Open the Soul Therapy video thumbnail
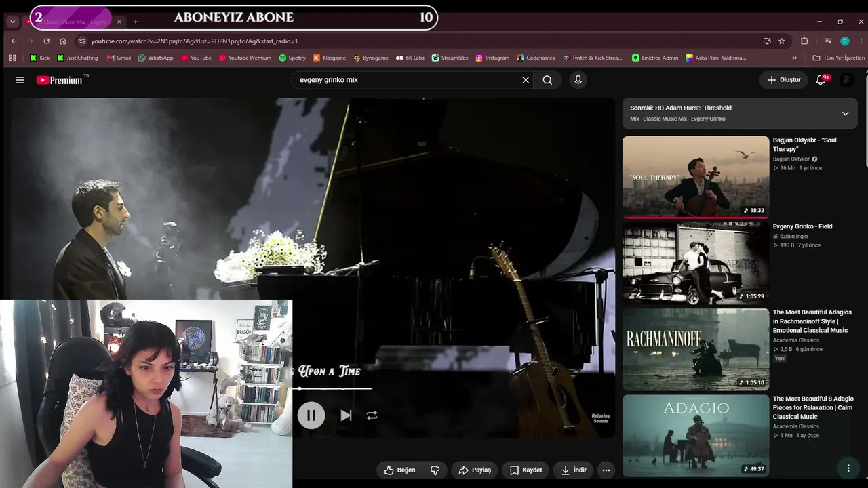 click(x=696, y=177)
